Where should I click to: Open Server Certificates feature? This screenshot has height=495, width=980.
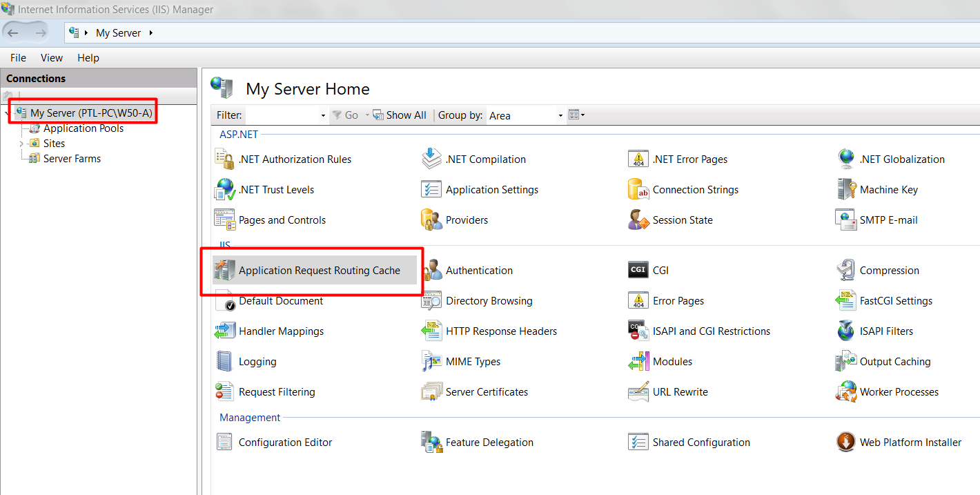476,392
